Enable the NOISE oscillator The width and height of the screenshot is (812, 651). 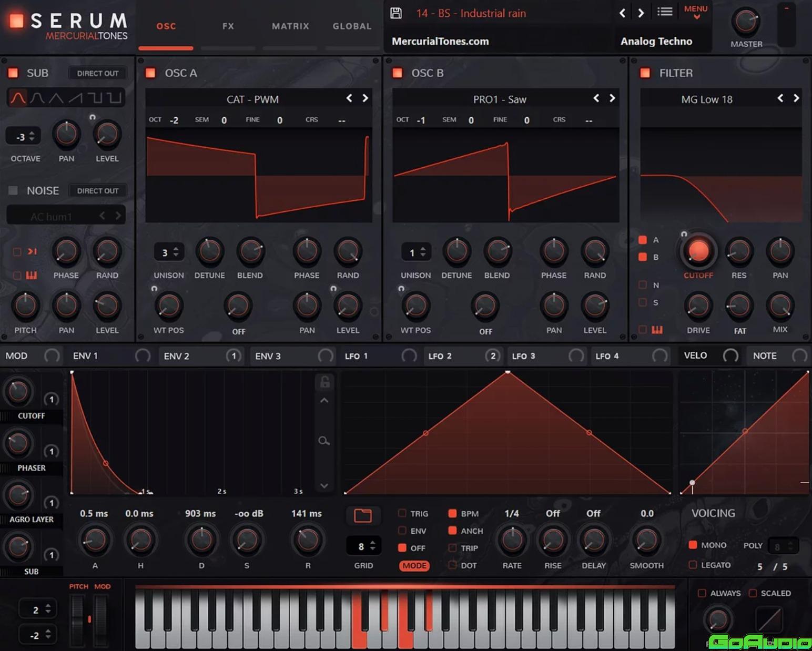13,190
